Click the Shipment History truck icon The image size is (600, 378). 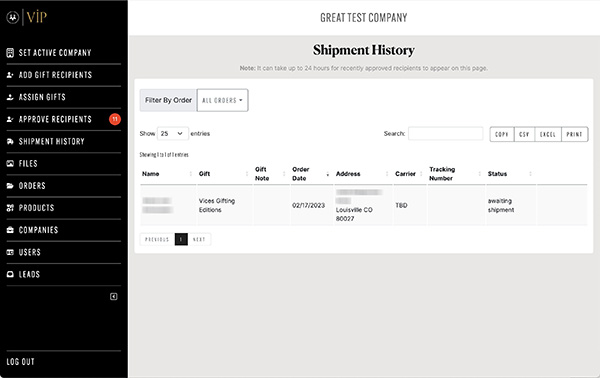pyautogui.click(x=10, y=142)
